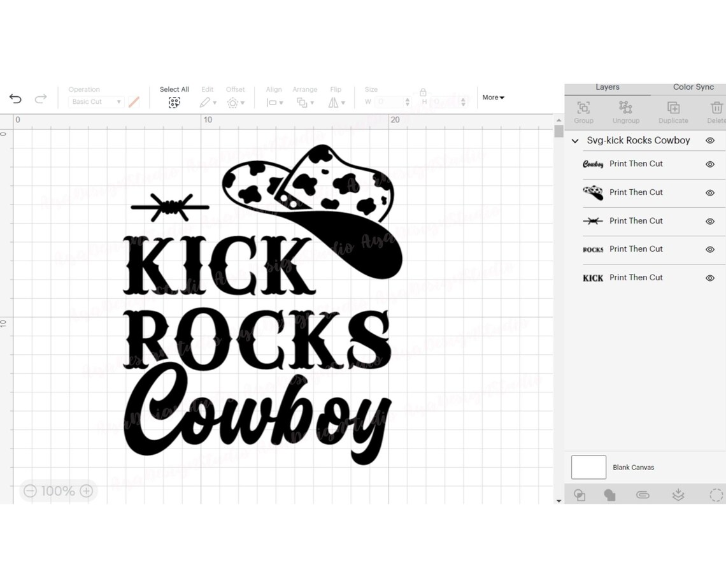Click the height size input field

tap(445, 102)
